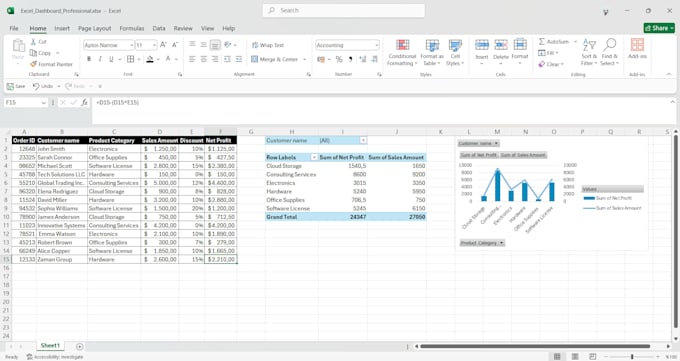Open the Accounting number format dropdown
680x361 pixels.
pos(376,45)
